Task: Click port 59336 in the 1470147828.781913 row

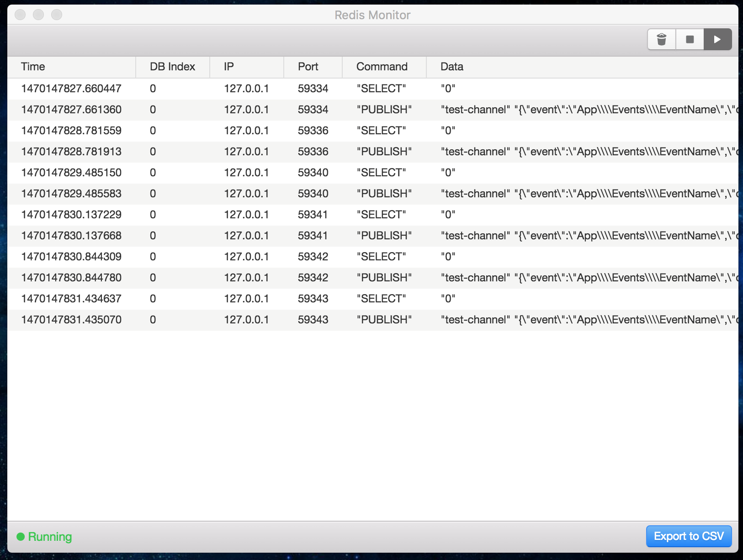Action: pyautogui.click(x=313, y=152)
